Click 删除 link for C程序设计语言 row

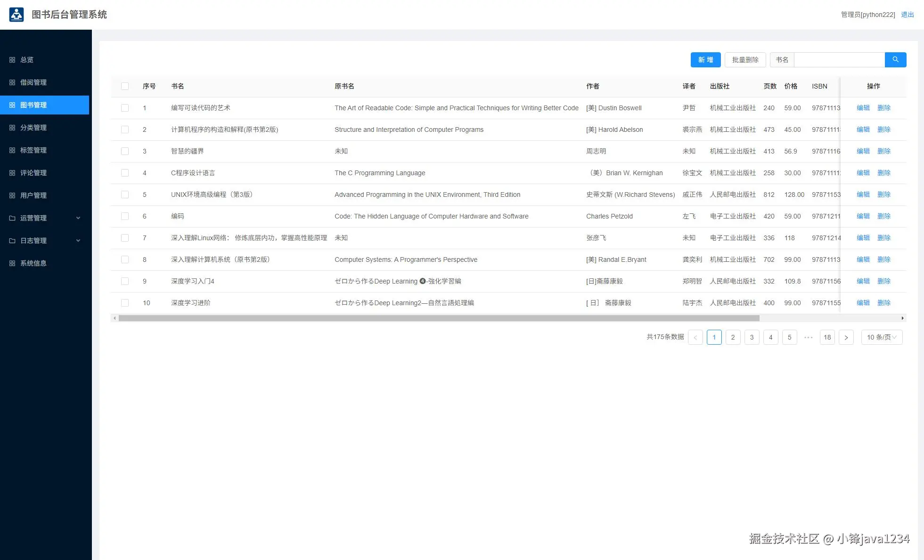coord(883,173)
